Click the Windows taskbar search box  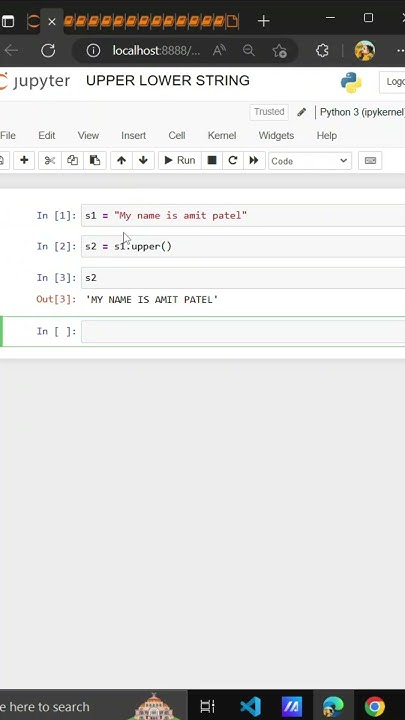92,705
